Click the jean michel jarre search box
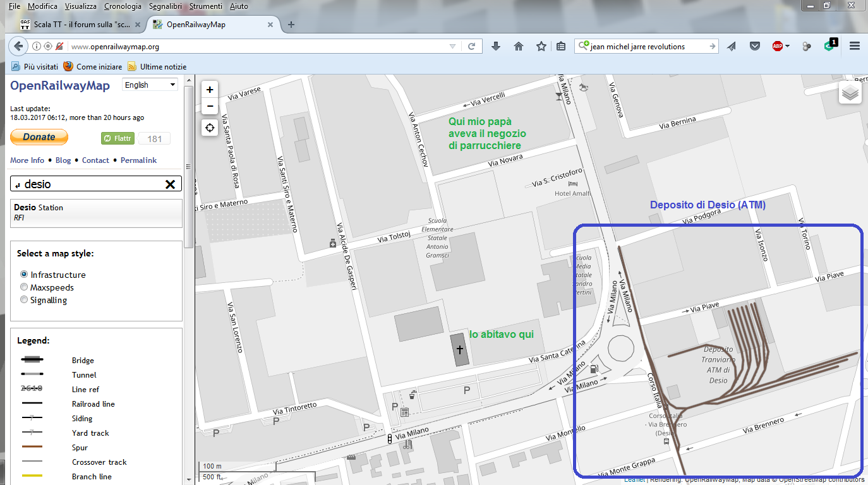 coord(648,46)
